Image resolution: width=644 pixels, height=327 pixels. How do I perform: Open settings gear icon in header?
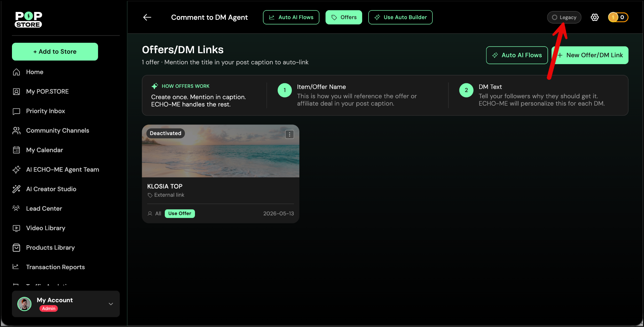[x=594, y=17]
